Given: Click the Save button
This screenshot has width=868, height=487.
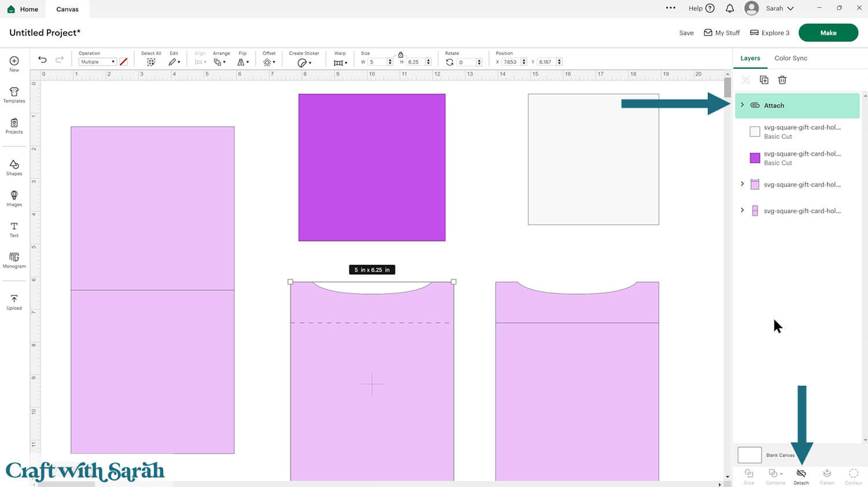Looking at the screenshot, I should [686, 33].
